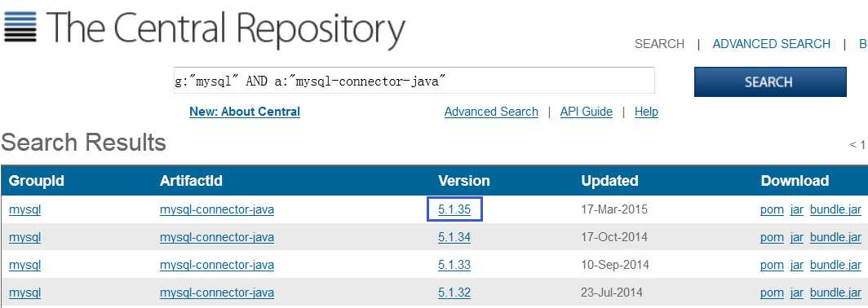868x308 pixels.
Task: Open the Help link
Action: pos(646,112)
